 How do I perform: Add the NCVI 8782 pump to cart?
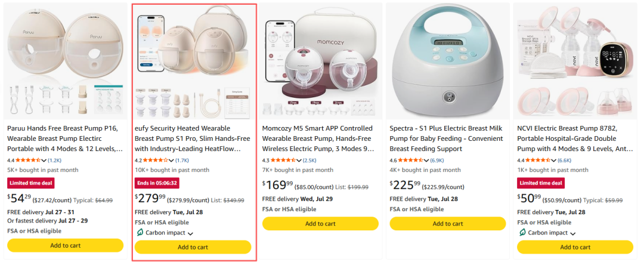(575, 247)
